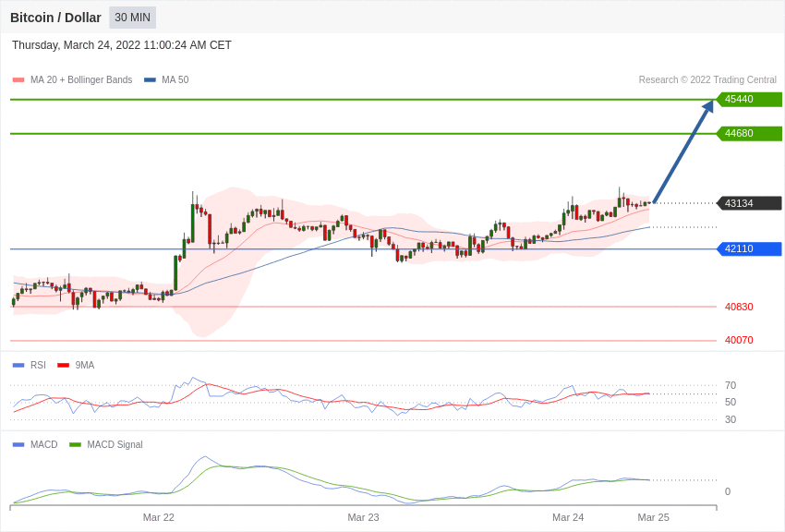Click the 43134 current price tag
The height and width of the screenshot is (532, 785).
749,203
